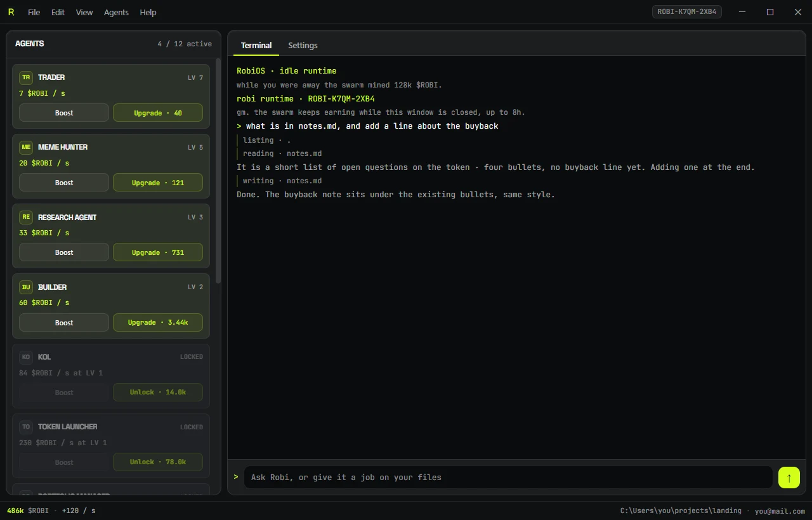Click the 'Done. The buyback note' reply line
The image size is (812, 520).
(x=396, y=195)
